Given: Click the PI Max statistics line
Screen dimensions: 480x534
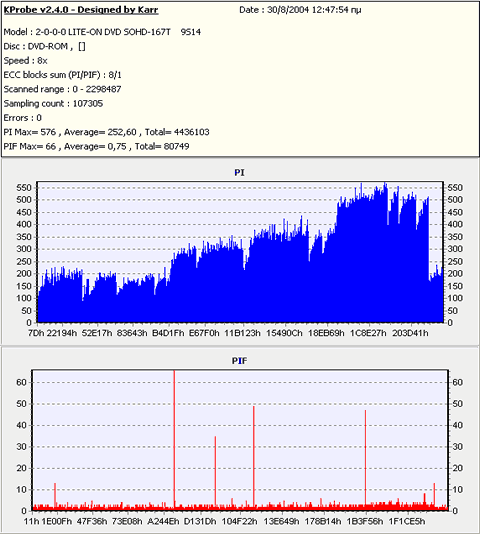Looking at the screenshot, I should (106, 132).
